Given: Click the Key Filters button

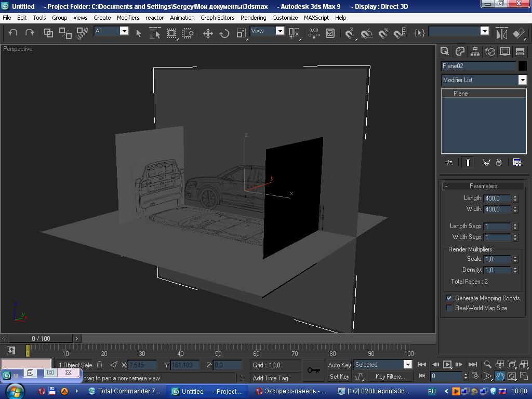Looking at the screenshot, I should pyautogui.click(x=390, y=377).
